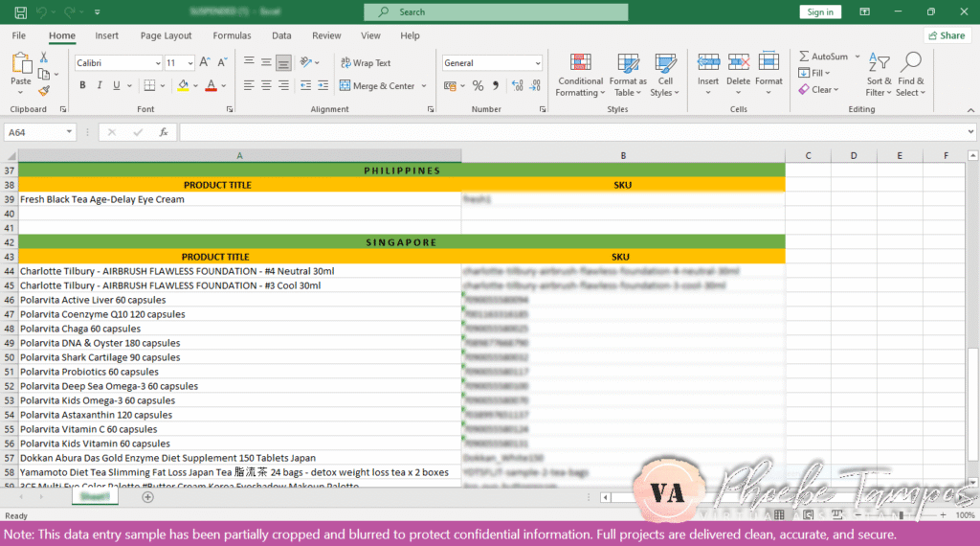Click Delete cells icon
Viewport: 980px width, 546px height.
point(738,62)
